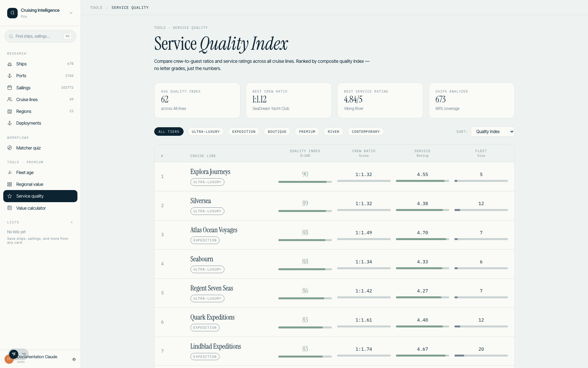Open Regions via its map icon

(10, 112)
